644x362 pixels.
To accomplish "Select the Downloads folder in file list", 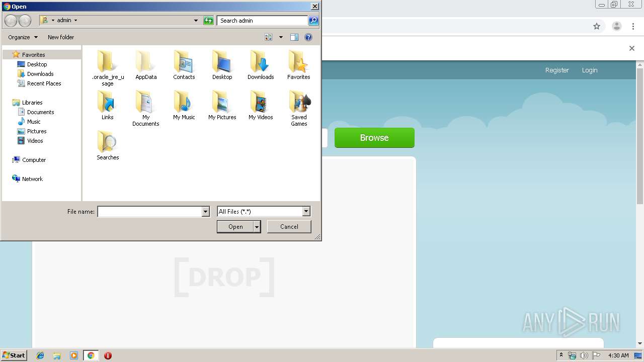I will pos(261,65).
